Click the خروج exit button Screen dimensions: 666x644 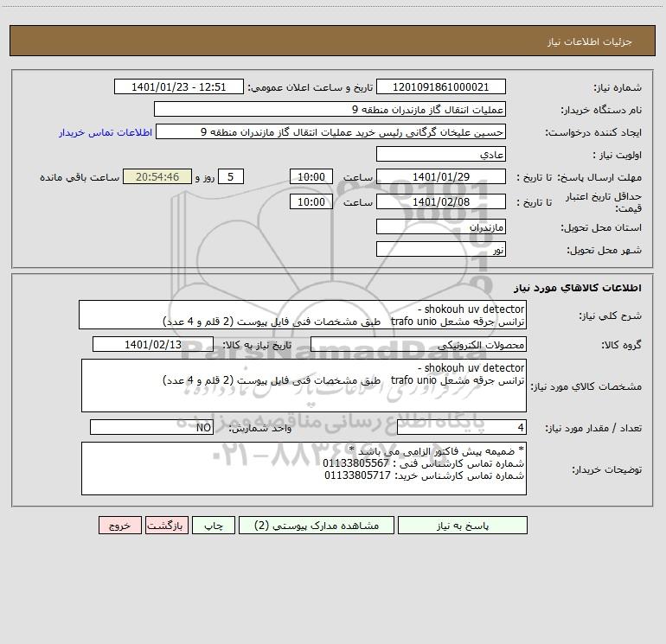pos(119,525)
